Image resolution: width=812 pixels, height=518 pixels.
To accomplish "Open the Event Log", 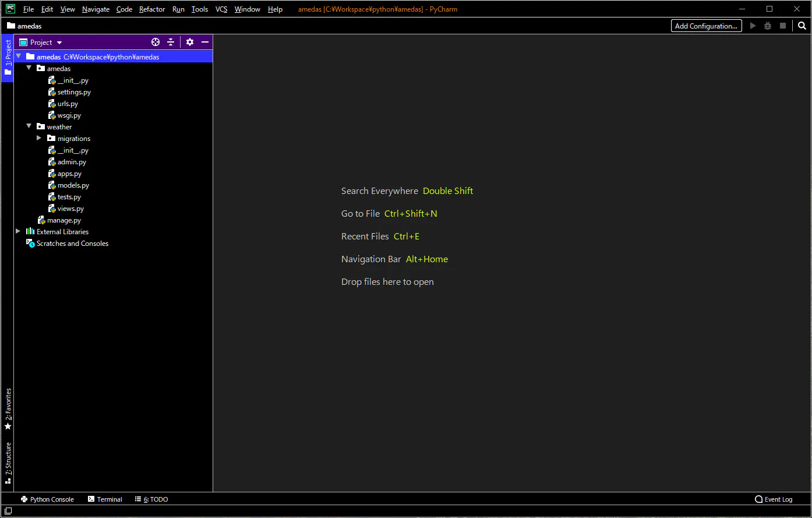I will tap(774, 499).
